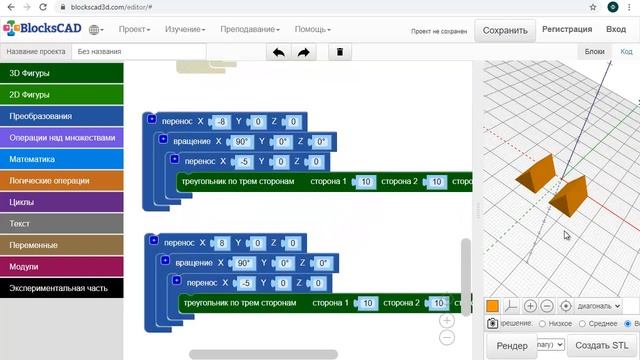This screenshot has width=640, height=360.
Task: Switch to the Код tab
Action: coord(626,52)
